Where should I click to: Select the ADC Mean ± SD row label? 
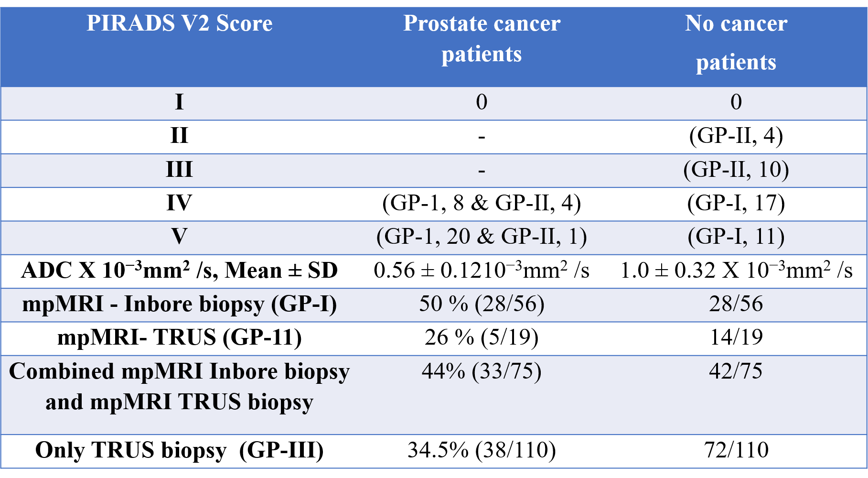[x=179, y=271]
